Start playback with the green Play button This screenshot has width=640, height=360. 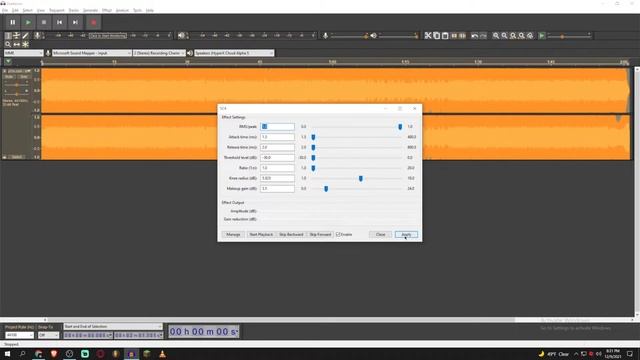click(x=28, y=22)
